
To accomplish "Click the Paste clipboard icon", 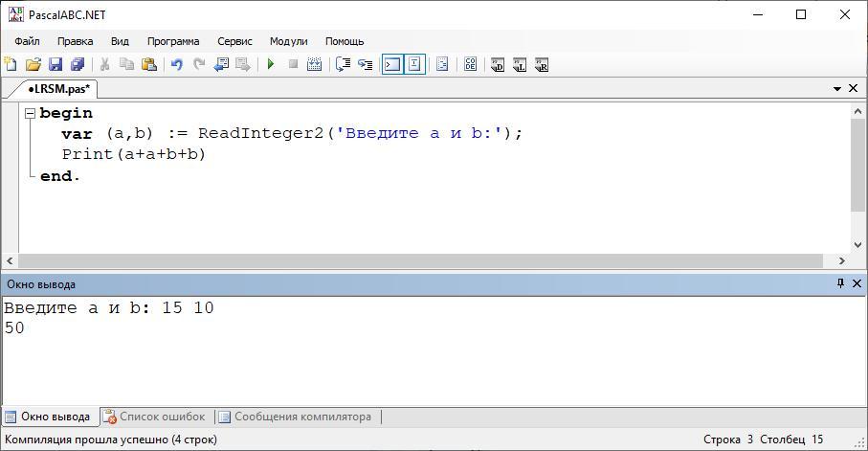I will 149,65.
